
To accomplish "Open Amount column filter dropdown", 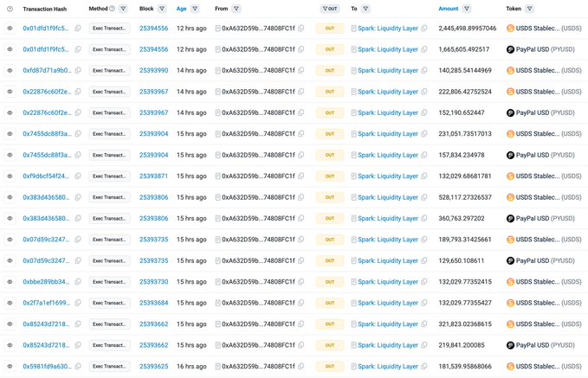I will tap(467, 9).
